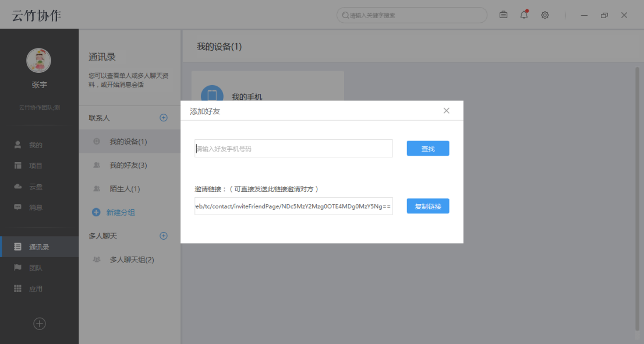Click the clipboard icon in the top bar

coord(503,15)
